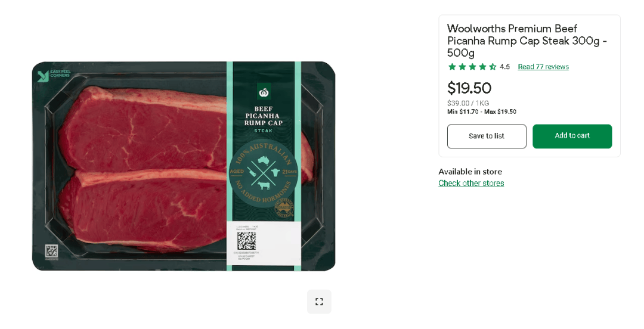Click the first green rating star

[x=452, y=67]
